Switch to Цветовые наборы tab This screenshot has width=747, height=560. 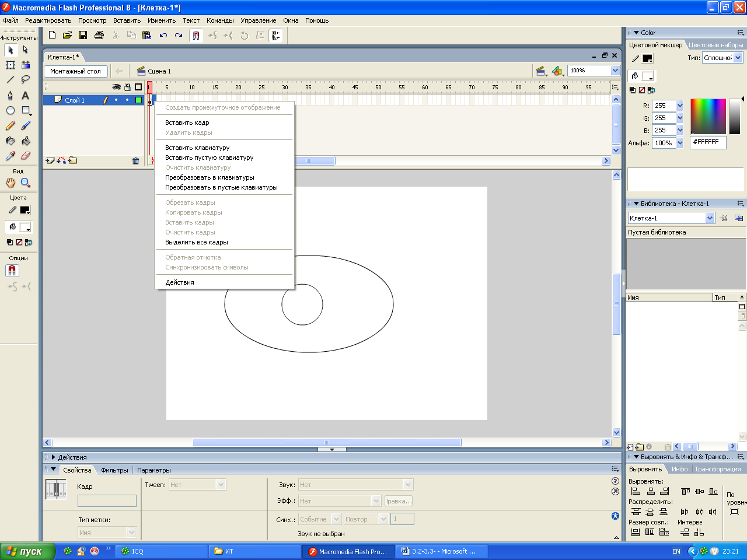(716, 45)
